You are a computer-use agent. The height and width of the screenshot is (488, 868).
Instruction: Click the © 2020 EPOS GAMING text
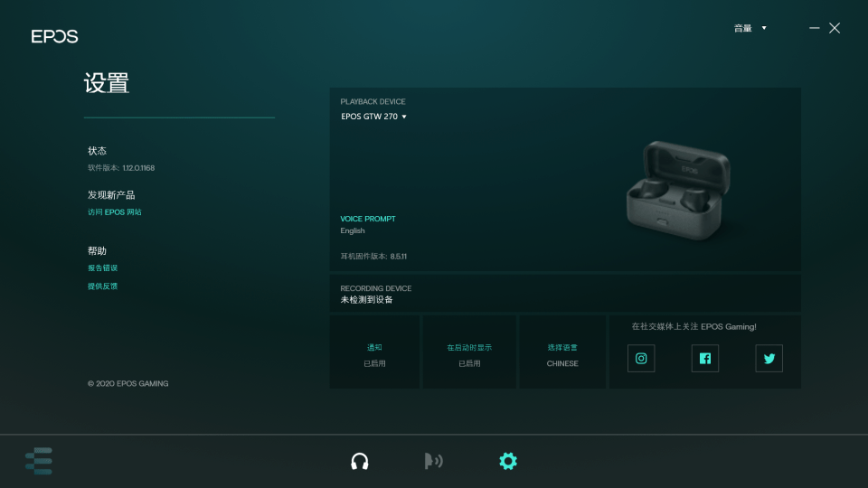click(x=127, y=383)
